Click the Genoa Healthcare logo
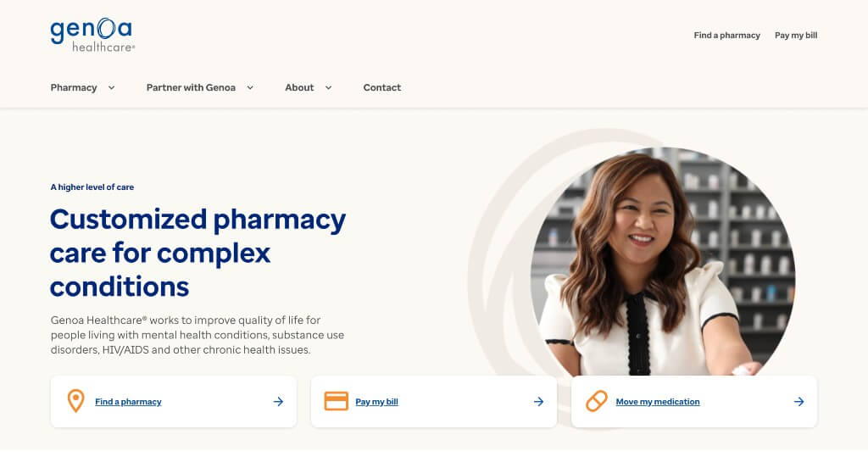Screen dimensions: 868x468 point(92,35)
